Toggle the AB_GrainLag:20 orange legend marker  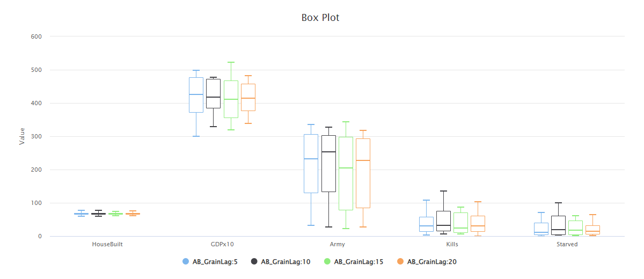400,262
